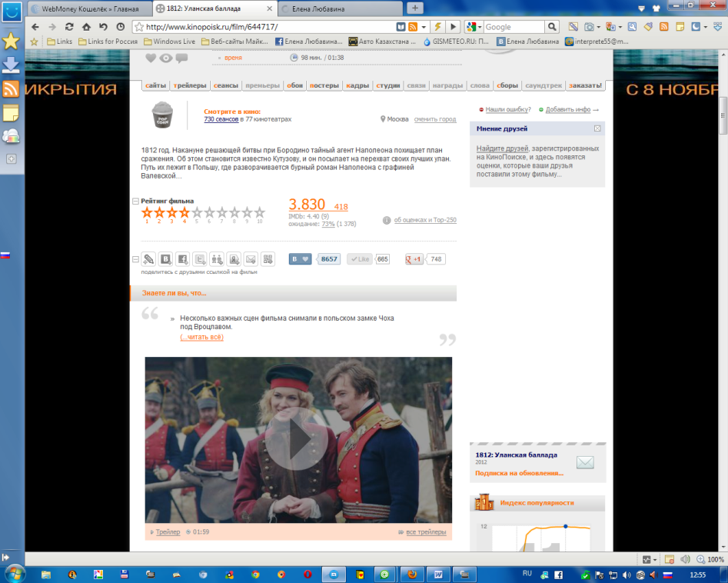Open the заказать! tab
Image resolution: width=728 pixels, height=583 pixels.
coord(585,85)
